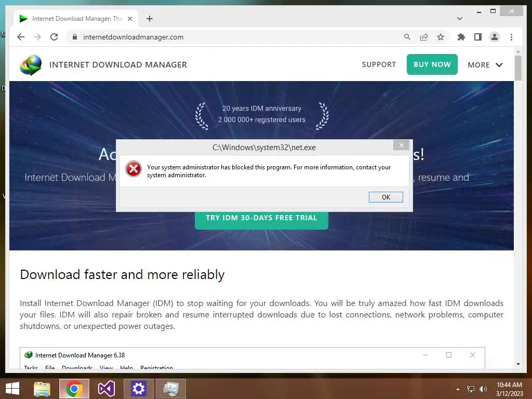View site security lock info
This screenshot has height=399, width=532.
75,37
